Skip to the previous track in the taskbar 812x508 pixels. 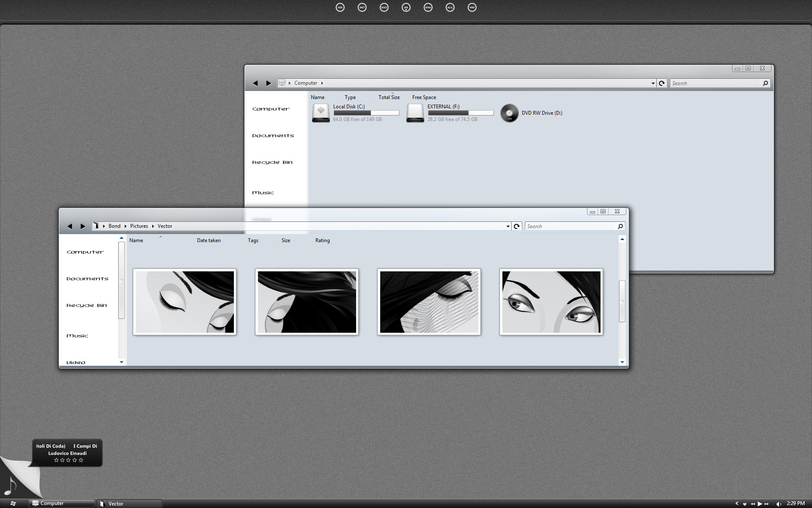pyautogui.click(x=753, y=504)
